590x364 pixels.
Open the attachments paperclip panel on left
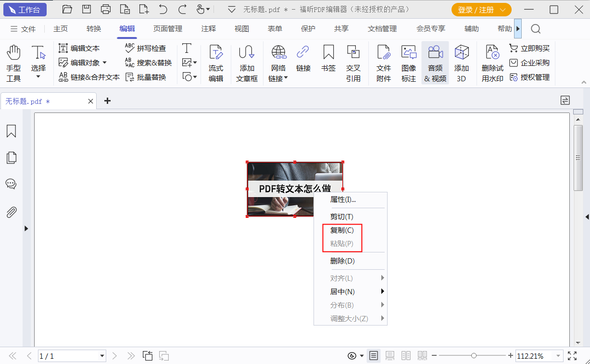coord(12,212)
